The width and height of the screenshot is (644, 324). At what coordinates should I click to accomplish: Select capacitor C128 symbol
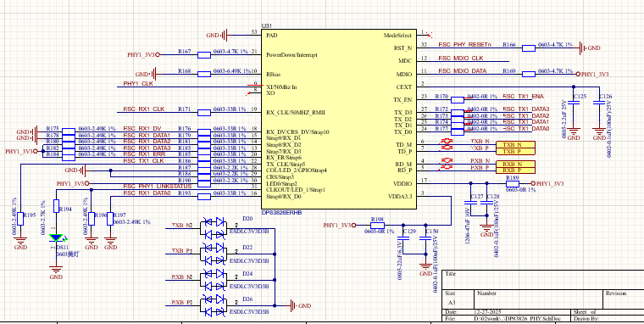(486, 203)
